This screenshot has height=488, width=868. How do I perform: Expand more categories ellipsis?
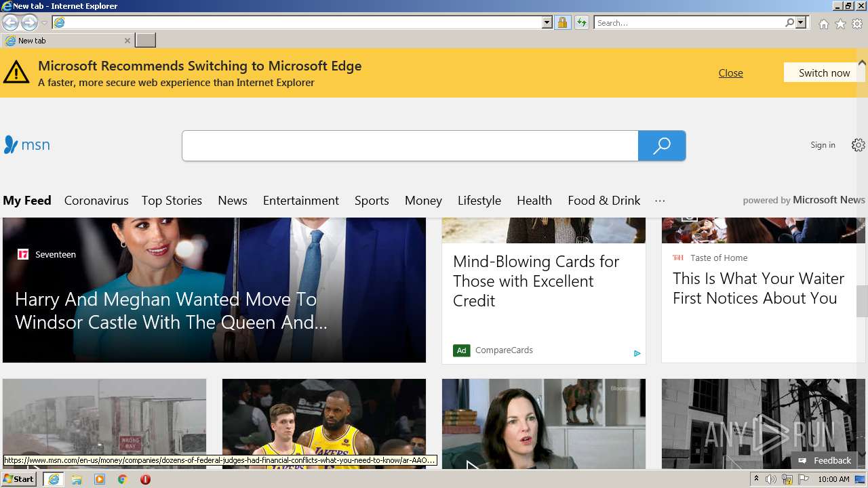click(x=660, y=201)
